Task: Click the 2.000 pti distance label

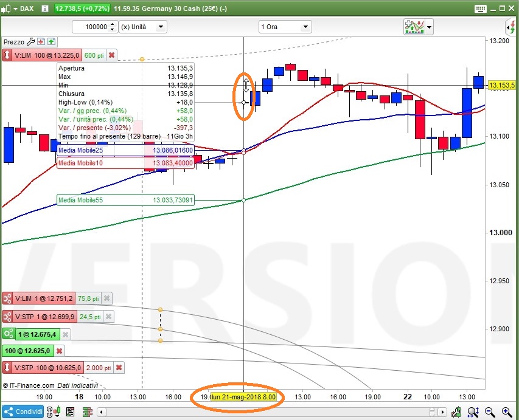Action: pyautogui.click(x=99, y=368)
